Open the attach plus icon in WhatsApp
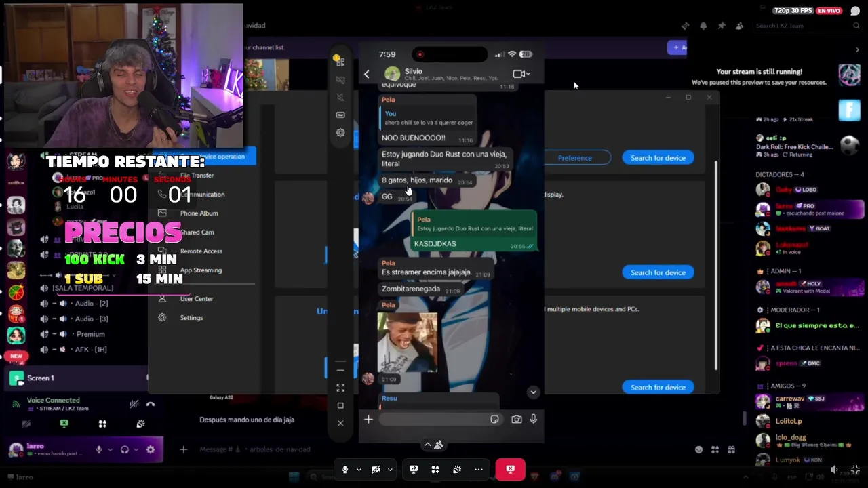868x488 pixels. [x=368, y=420]
